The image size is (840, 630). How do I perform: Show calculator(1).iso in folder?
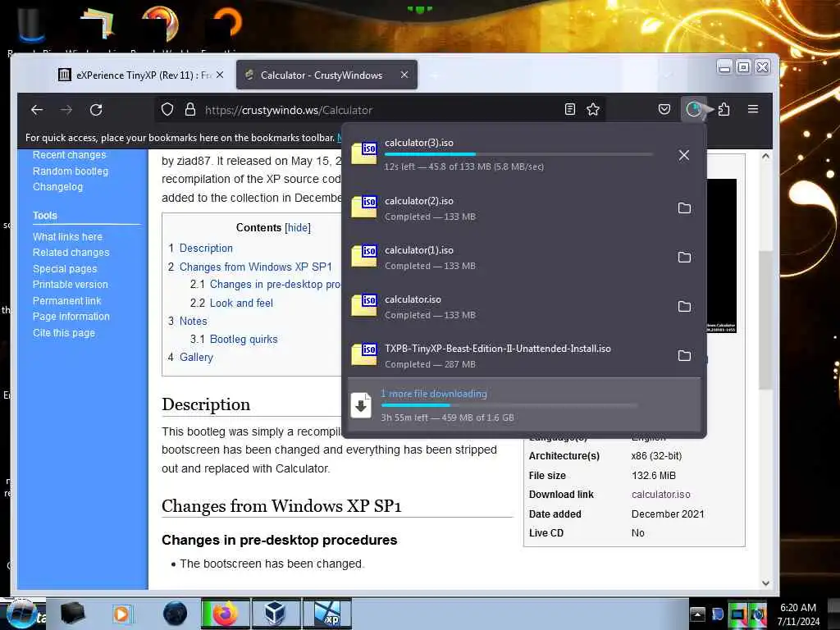pyautogui.click(x=684, y=257)
